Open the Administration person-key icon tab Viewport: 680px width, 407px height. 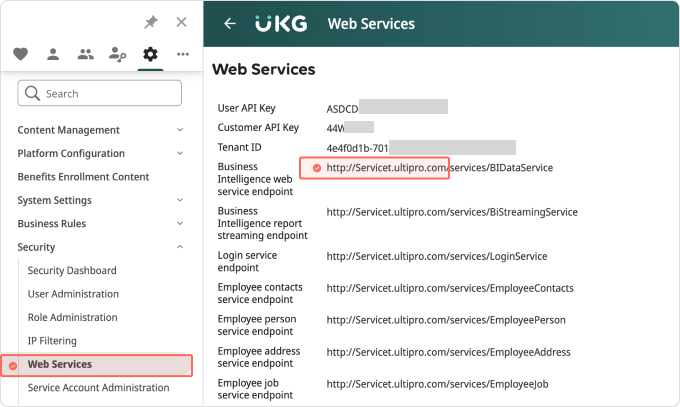click(118, 55)
